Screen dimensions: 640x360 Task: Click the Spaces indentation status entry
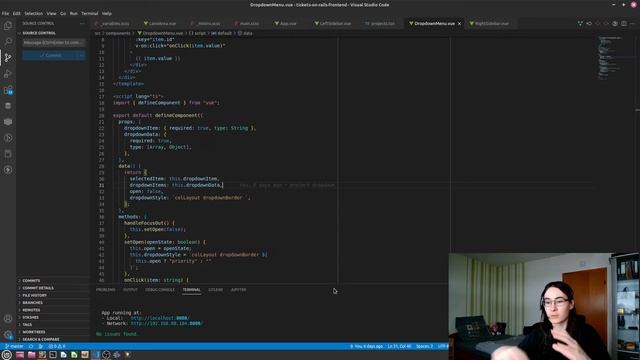tap(424, 346)
